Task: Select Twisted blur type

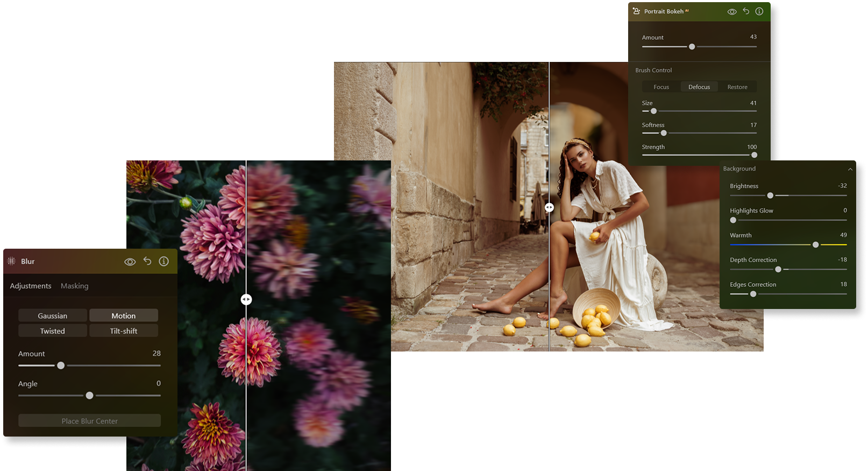Action: coord(53,331)
